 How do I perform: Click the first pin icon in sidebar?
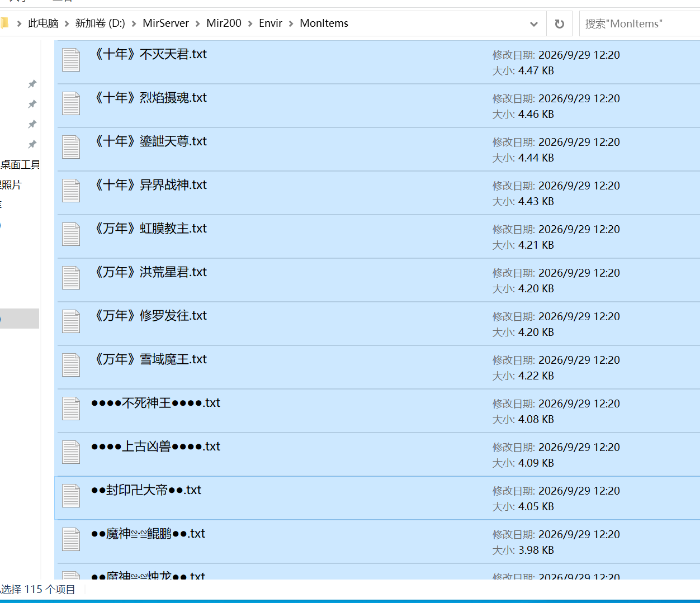click(32, 84)
